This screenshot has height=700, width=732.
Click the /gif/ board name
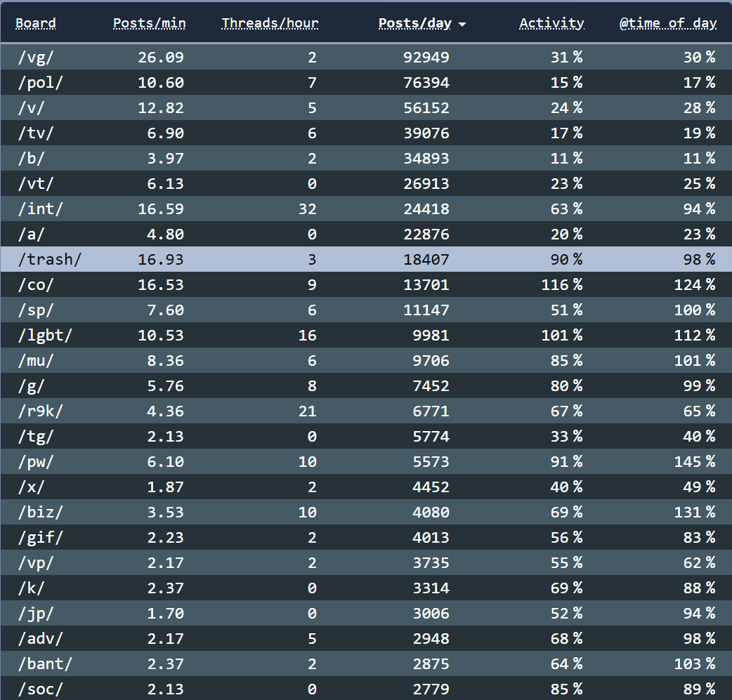40,537
